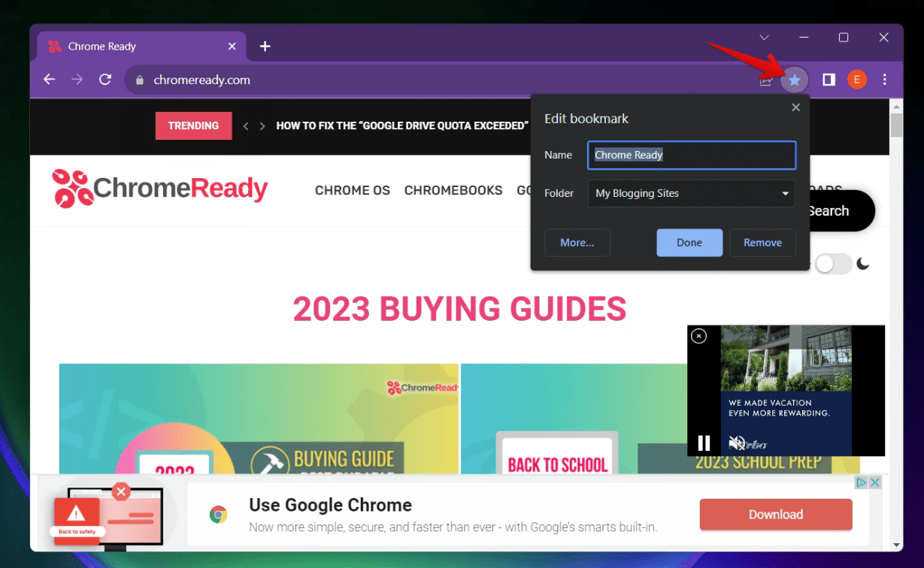The width and height of the screenshot is (924, 568).
Task: Close the floating video ad
Action: coord(698,336)
